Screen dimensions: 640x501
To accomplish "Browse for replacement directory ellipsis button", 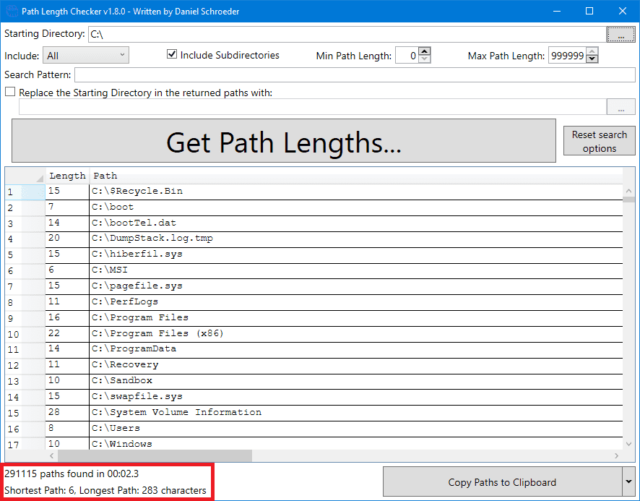I will [x=620, y=107].
